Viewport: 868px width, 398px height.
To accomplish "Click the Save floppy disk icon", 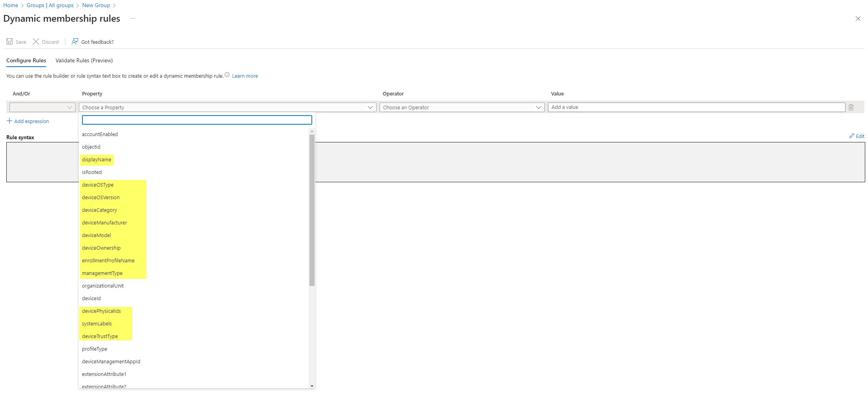I will pos(9,41).
